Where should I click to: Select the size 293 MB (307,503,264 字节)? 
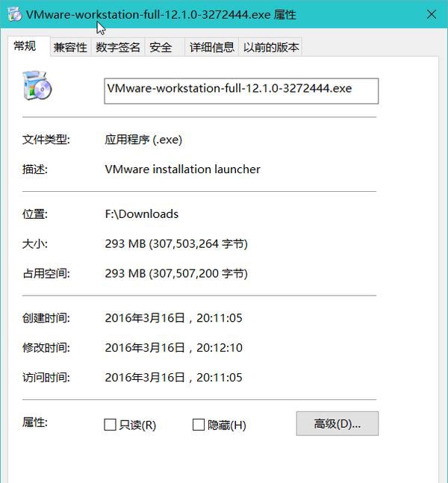pyautogui.click(x=176, y=244)
